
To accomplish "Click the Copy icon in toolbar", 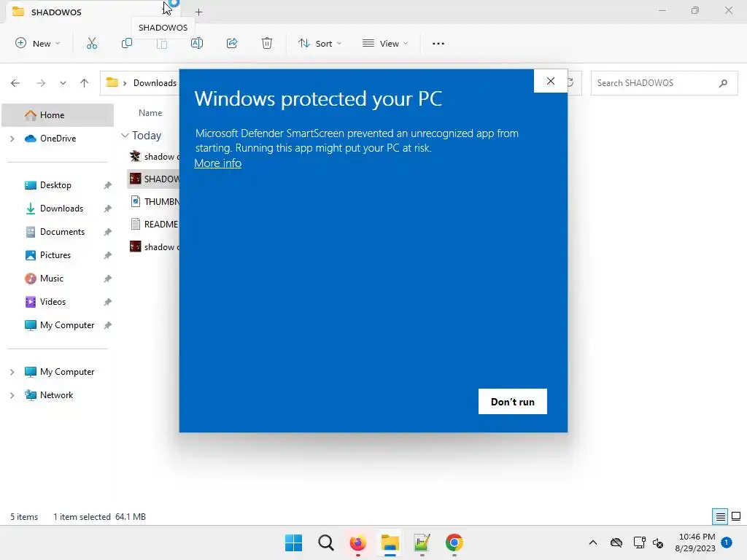I will [127, 43].
